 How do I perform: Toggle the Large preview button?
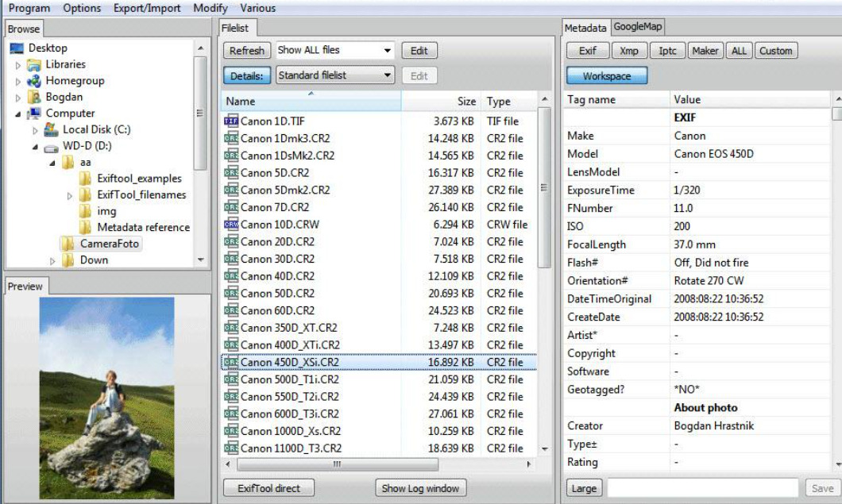click(584, 488)
